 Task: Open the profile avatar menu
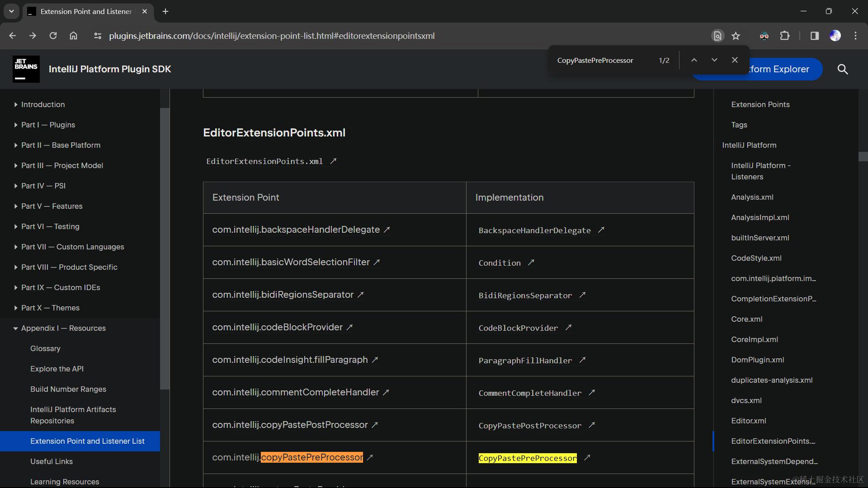pos(835,36)
